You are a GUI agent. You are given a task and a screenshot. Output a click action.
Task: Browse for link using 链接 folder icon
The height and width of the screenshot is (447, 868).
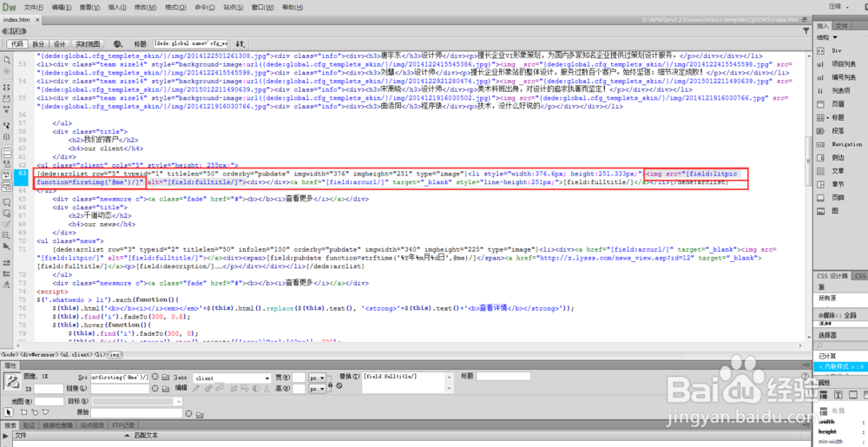coord(166,389)
